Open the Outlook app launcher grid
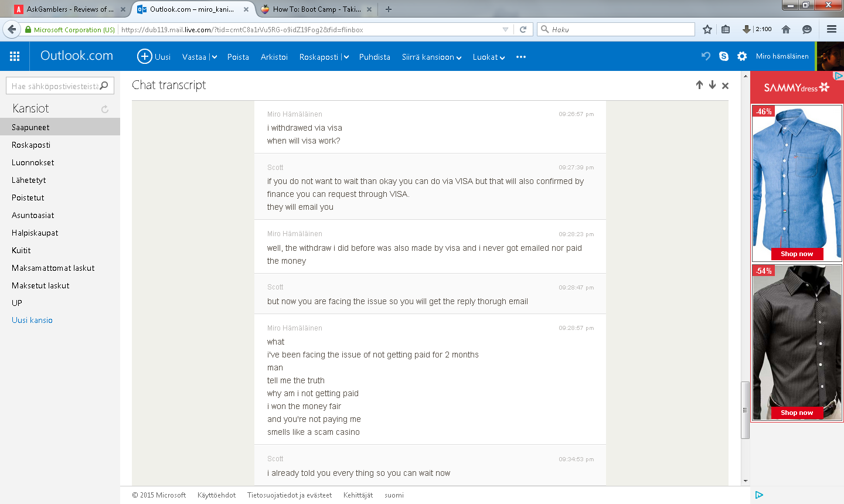This screenshot has width=844, height=504. click(x=15, y=56)
